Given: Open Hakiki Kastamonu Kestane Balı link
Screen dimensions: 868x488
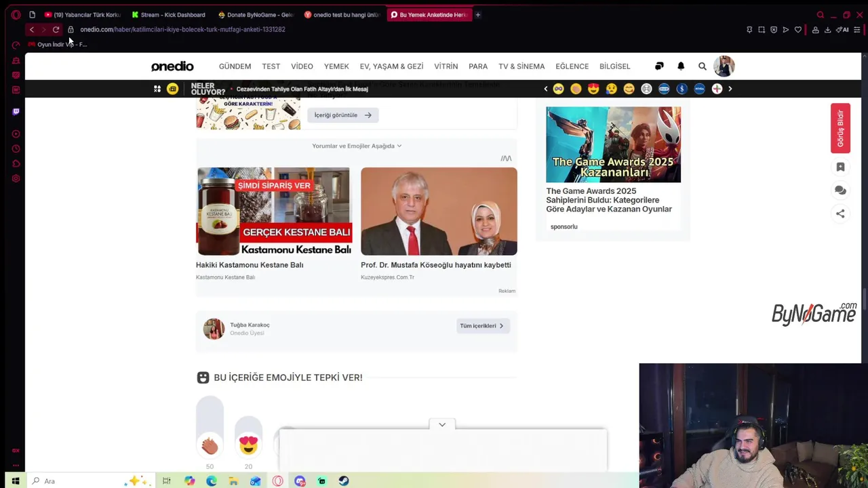Looking at the screenshot, I should [250, 265].
